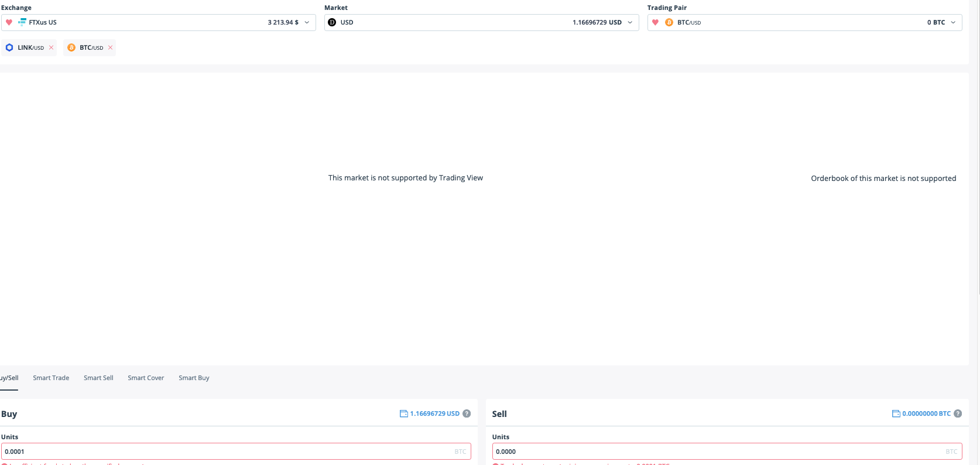
Task: Expand the Market dropdown
Action: coord(630,22)
